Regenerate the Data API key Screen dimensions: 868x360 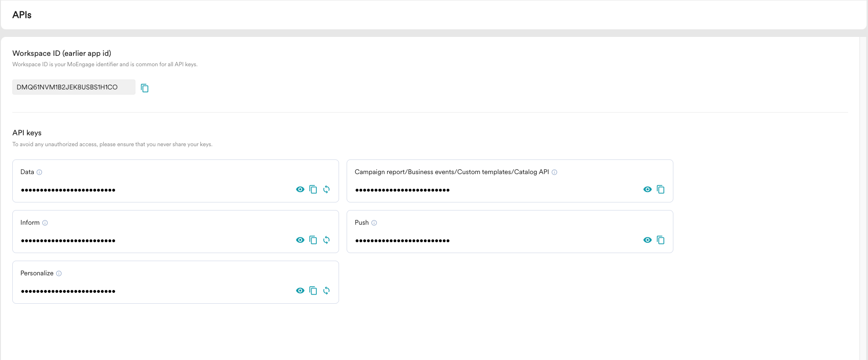326,189
